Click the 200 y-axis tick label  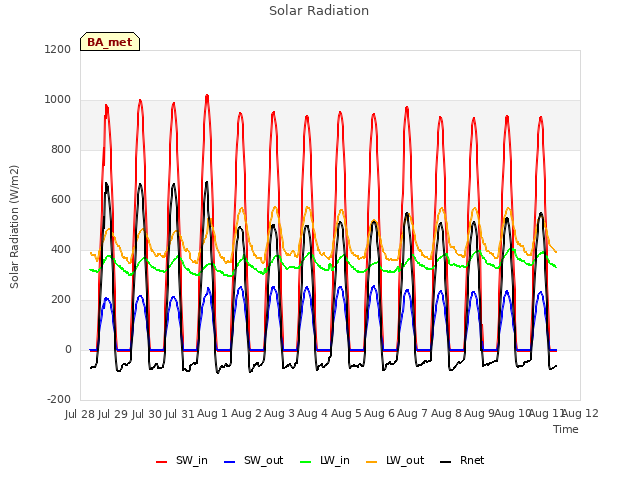pos(61,300)
